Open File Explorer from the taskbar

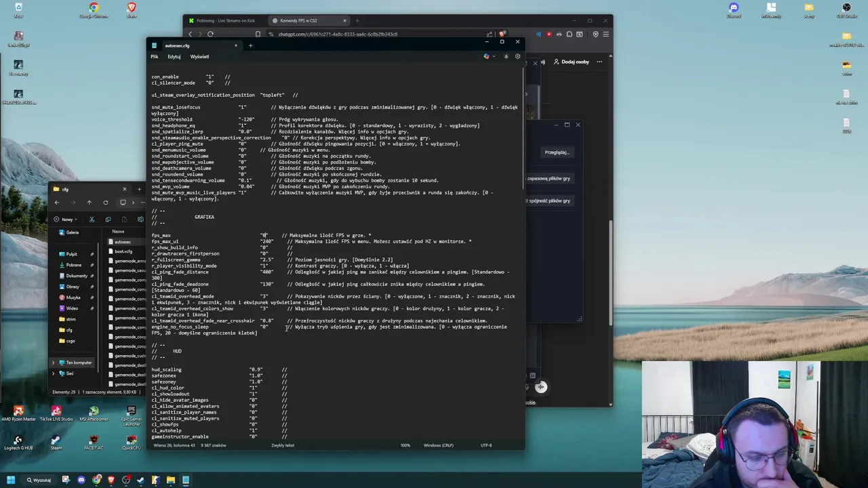point(171,480)
